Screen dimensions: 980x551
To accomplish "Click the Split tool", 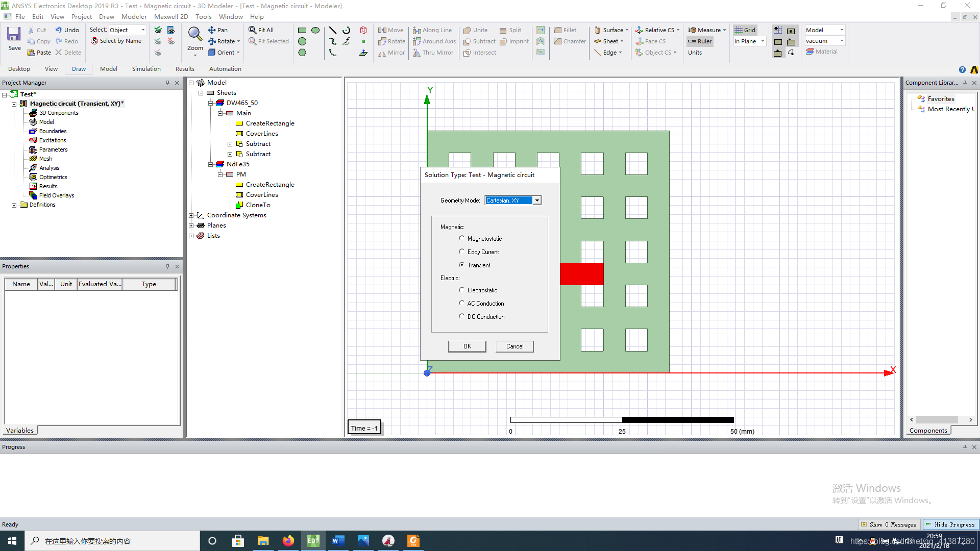I will pyautogui.click(x=510, y=30).
